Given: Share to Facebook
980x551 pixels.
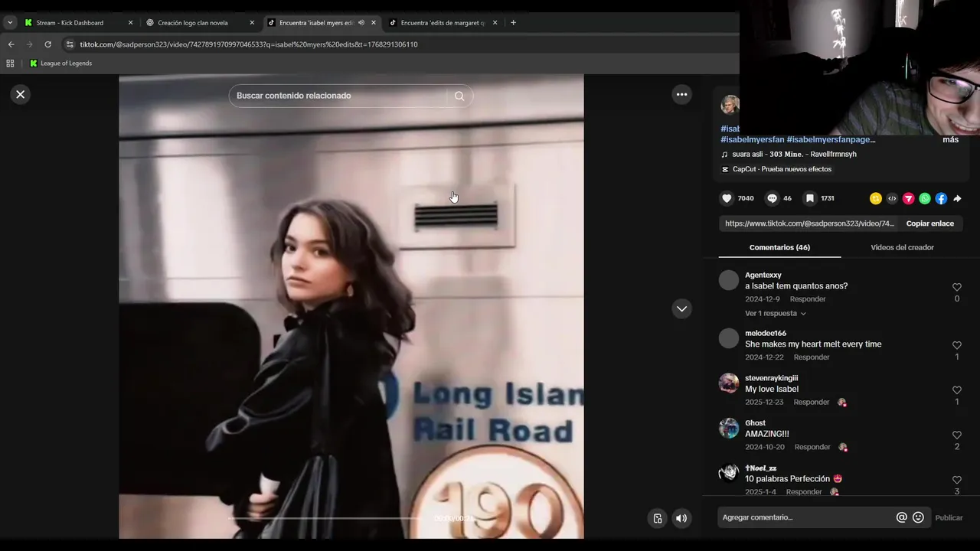Looking at the screenshot, I should [941, 198].
